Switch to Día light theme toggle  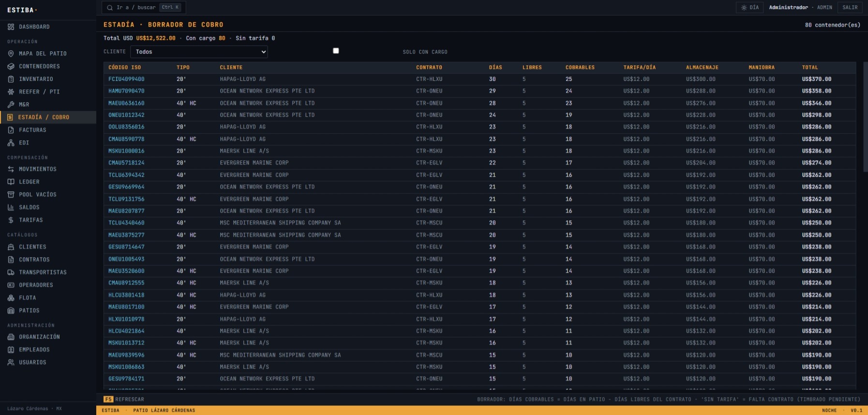click(750, 7)
